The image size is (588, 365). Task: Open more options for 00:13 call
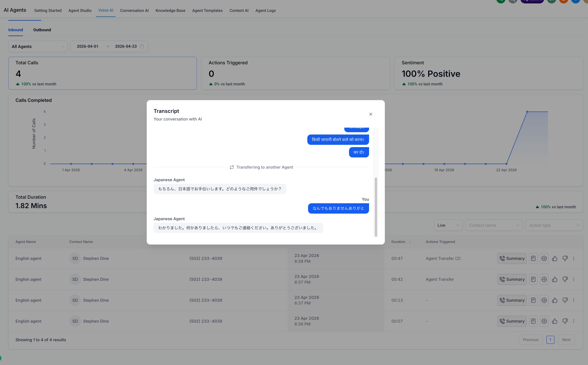(x=574, y=300)
